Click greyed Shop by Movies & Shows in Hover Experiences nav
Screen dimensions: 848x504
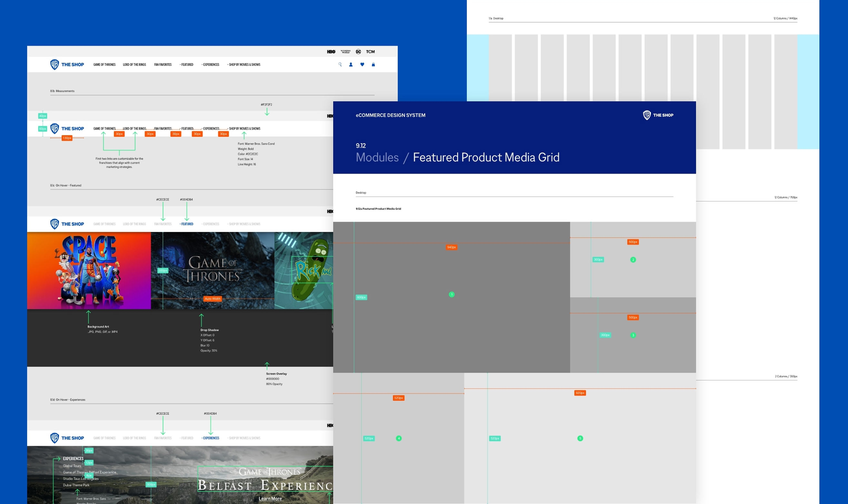243,438
